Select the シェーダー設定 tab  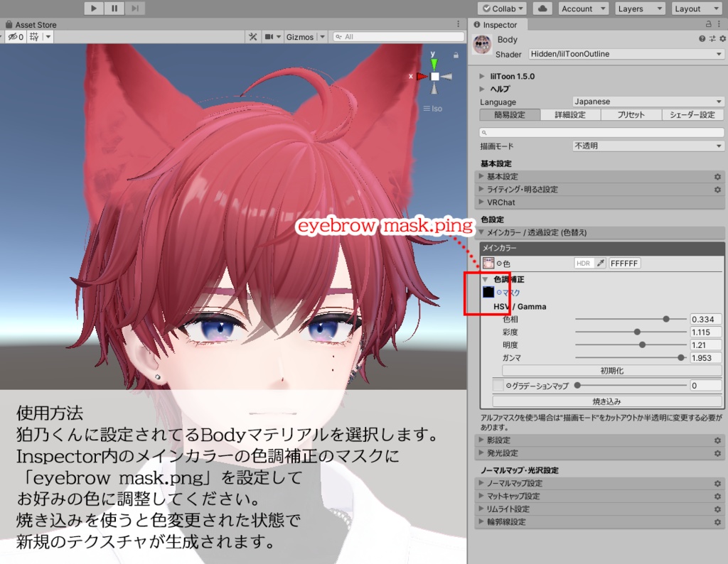coord(692,114)
